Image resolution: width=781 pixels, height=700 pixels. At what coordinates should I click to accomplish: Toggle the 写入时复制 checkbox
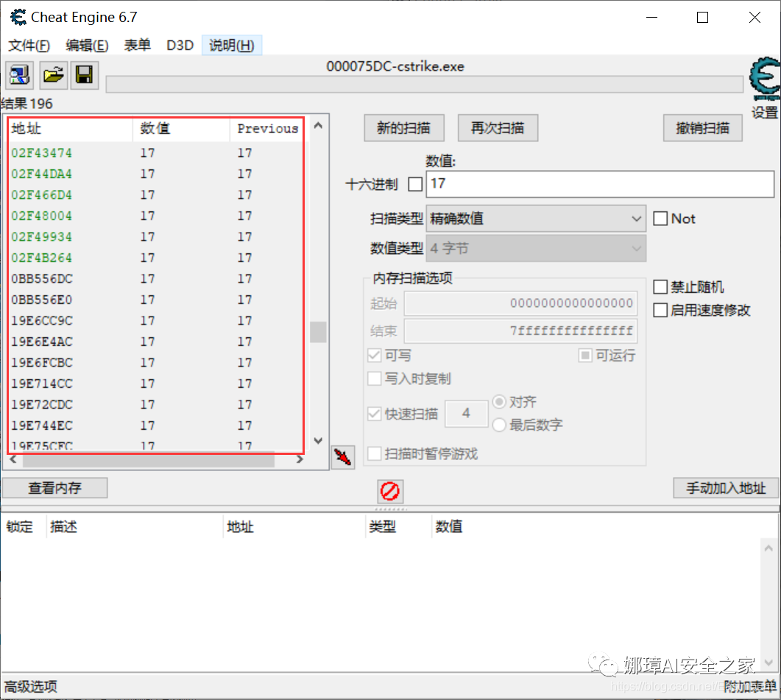(374, 378)
